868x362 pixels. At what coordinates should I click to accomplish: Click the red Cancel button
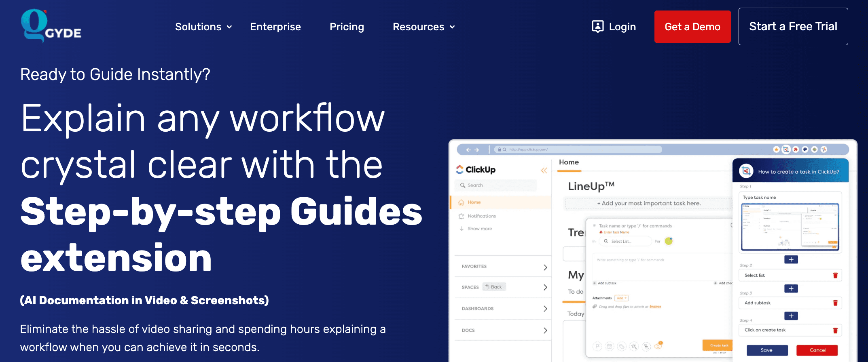click(x=817, y=350)
